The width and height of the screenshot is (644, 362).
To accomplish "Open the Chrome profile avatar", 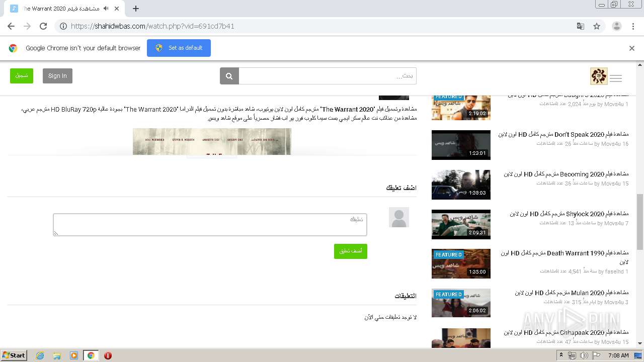I will pos(616,26).
